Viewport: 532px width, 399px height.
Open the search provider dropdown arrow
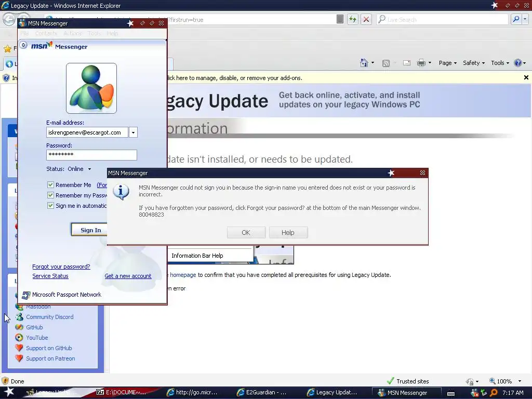525,19
